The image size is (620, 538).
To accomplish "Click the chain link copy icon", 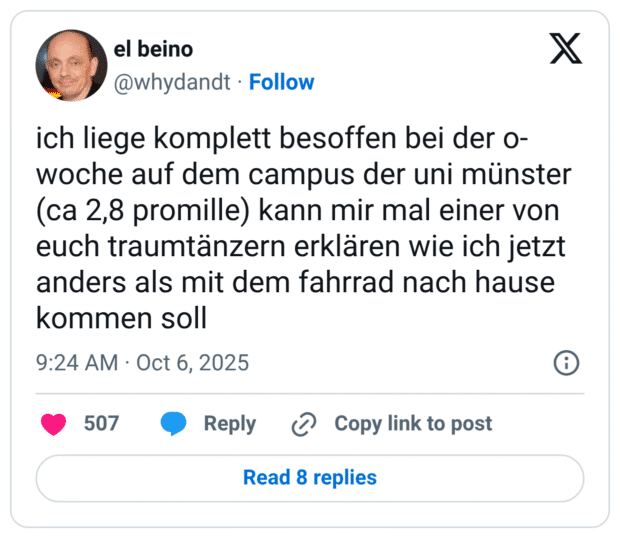I will [x=303, y=424].
